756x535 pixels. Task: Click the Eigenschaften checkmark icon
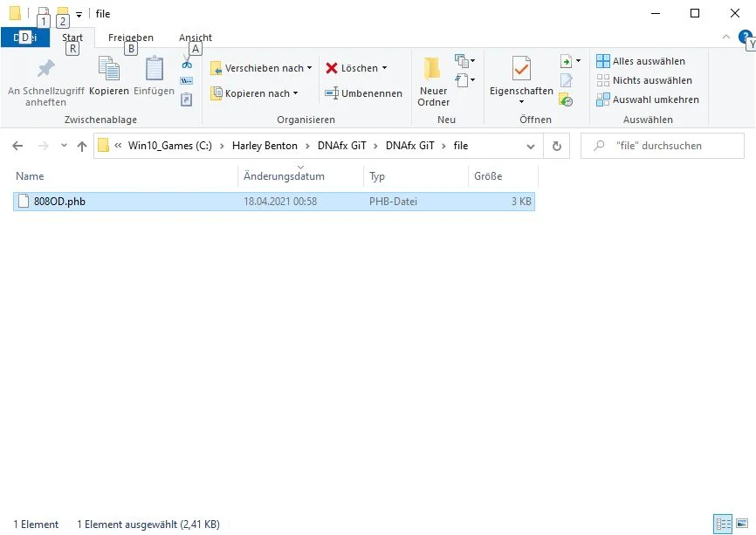(x=521, y=68)
